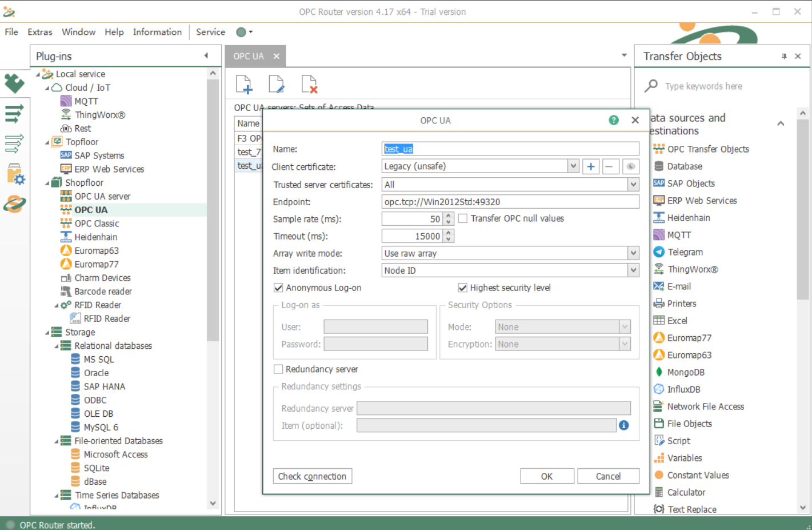Click the add new OPC UA connection icon

pyautogui.click(x=244, y=85)
